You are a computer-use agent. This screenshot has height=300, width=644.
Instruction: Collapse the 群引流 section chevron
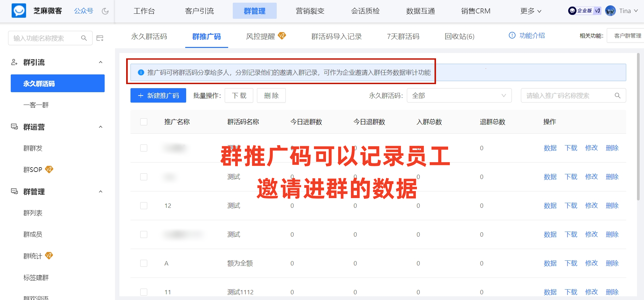click(101, 62)
